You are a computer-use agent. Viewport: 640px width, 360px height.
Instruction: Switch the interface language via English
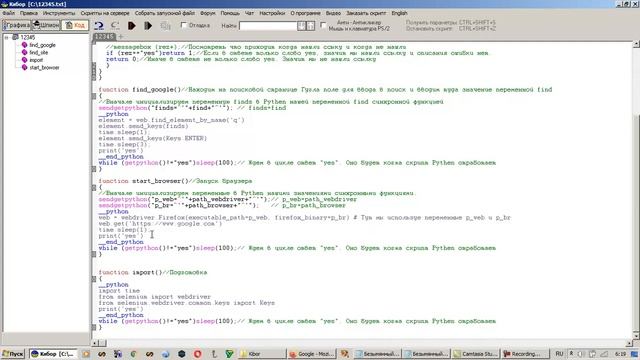pos(399,13)
